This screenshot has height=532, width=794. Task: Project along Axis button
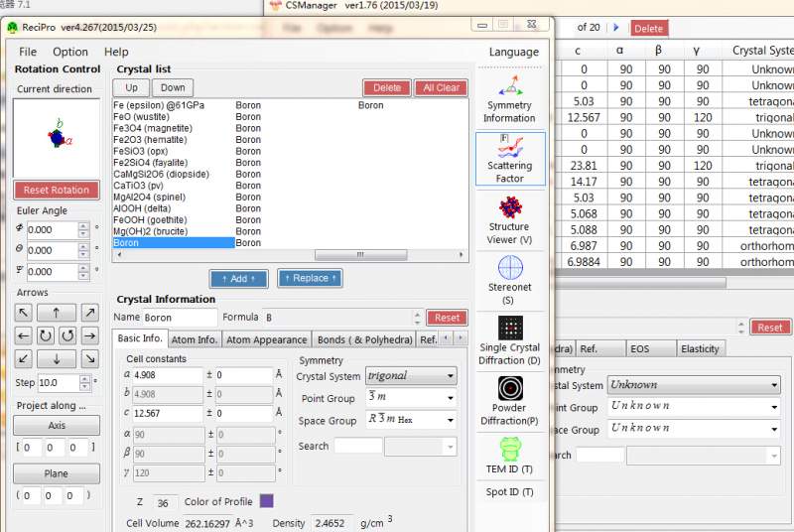point(57,426)
